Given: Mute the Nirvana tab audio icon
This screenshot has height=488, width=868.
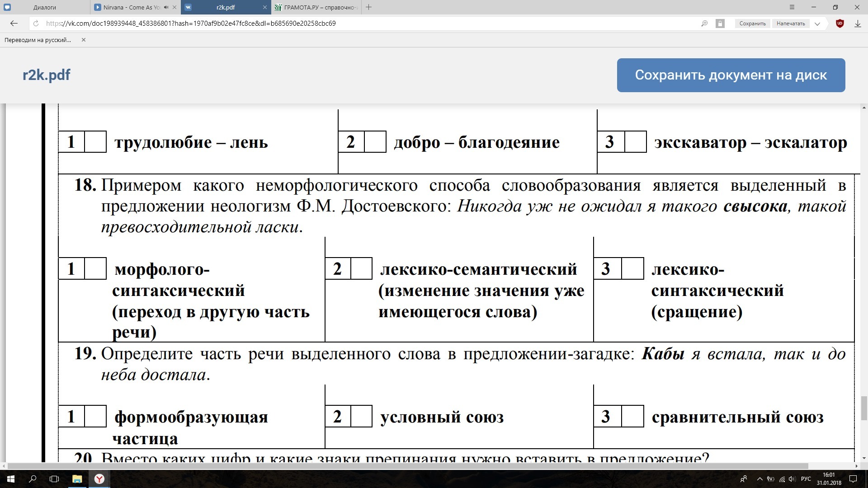Looking at the screenshot, I should pos(166,7).
